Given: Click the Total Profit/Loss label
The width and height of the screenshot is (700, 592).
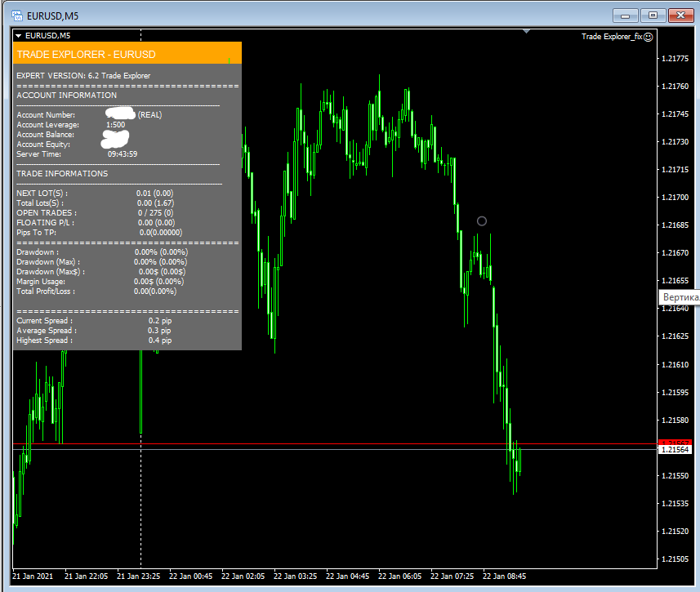Looking at the screenshot, I should [x=46, y=292].
